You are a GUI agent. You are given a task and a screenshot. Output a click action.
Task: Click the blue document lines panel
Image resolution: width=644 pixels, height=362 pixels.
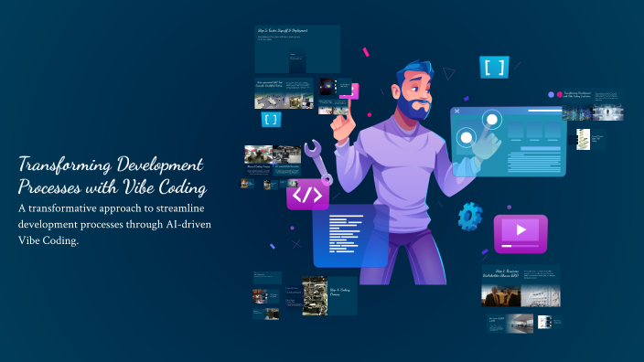[x=350, y=236]
